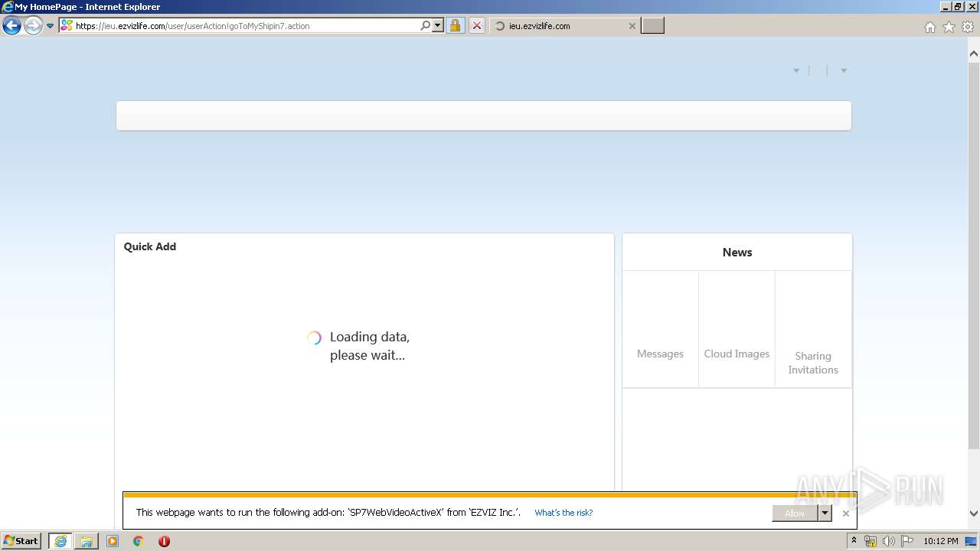Open the Windows Start menu
Screen dimensions: 980x551
click(x=21, y=541)
